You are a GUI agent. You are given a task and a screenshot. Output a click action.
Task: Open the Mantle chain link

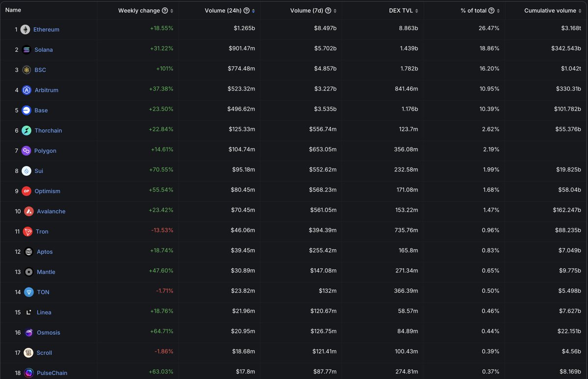(46, 272)
